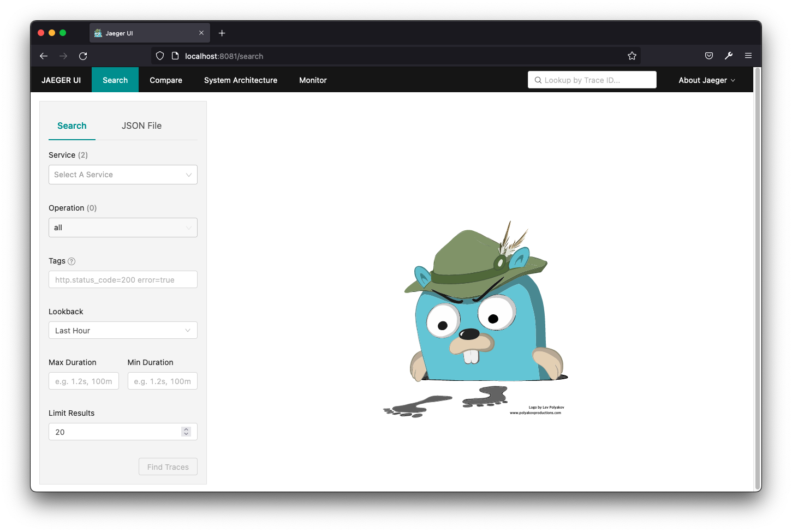The image size is (792, 532).
Task: Reload the page with refresh icon
Action: click(83, 56)
